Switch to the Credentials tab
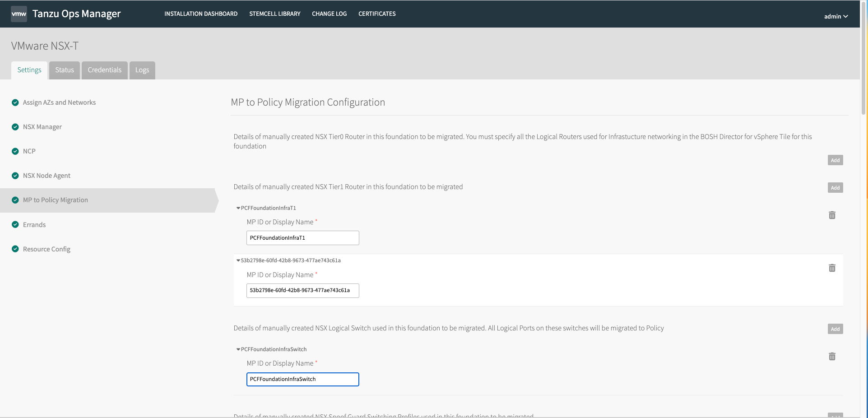 tap(105, 70)
